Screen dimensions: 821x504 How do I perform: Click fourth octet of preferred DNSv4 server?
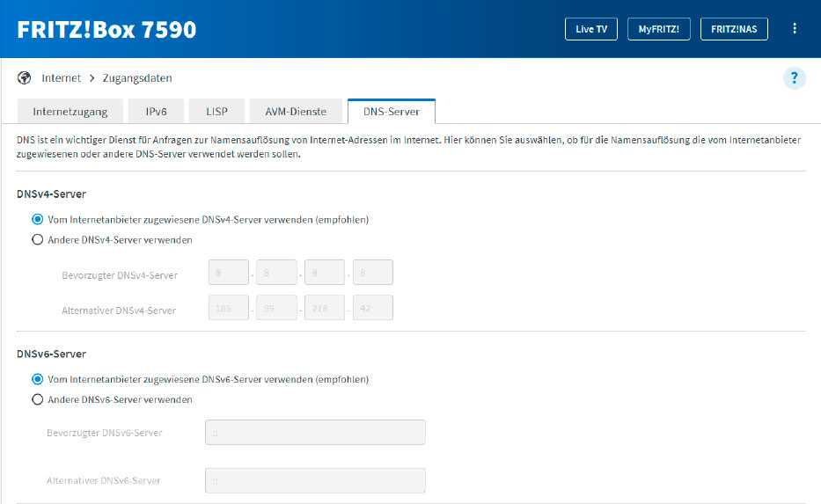[373, 272]
